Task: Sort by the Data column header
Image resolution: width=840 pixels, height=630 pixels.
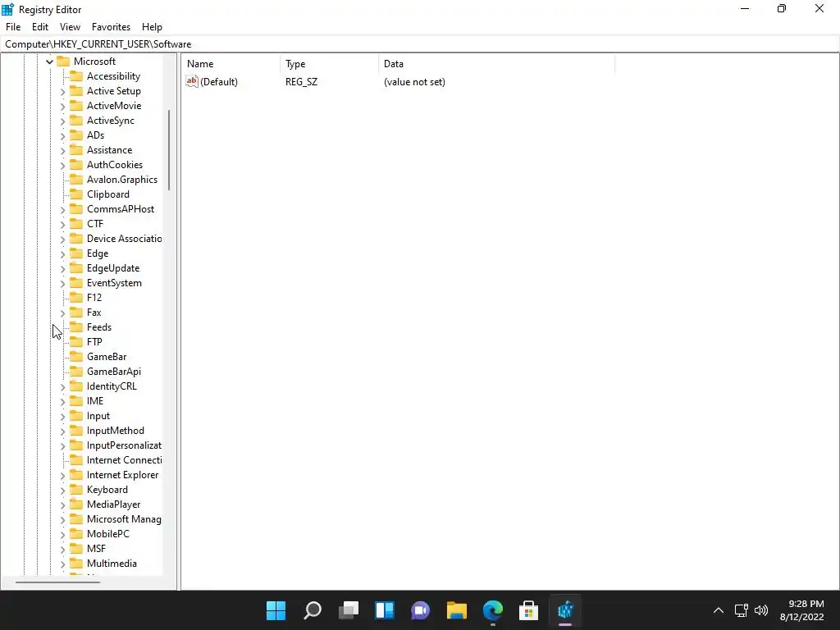Action: [496, 64]
